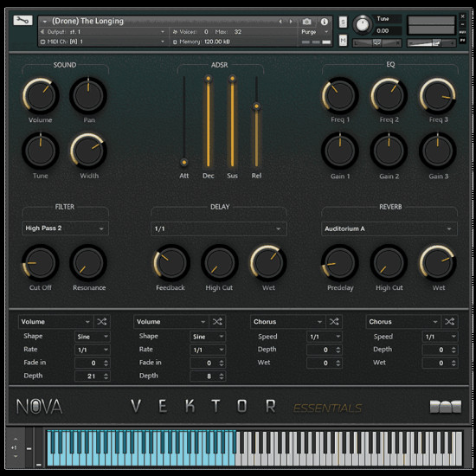
Task: Toggle the Solo (S) button
Action: (343, 22)
